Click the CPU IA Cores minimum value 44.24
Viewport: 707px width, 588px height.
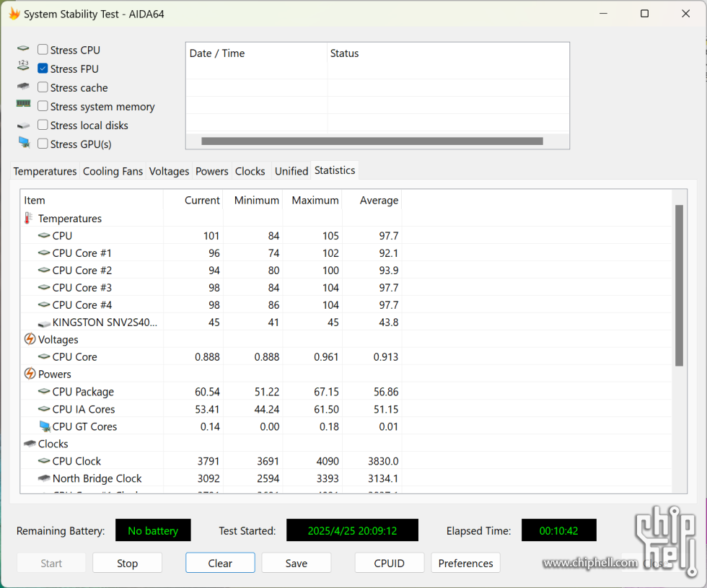tap(267, 410)
